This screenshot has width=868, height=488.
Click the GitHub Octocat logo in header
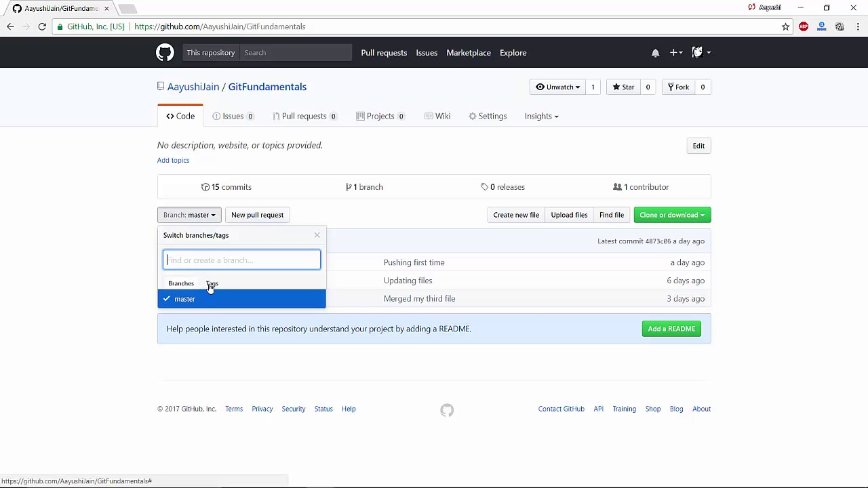(165, 52)
